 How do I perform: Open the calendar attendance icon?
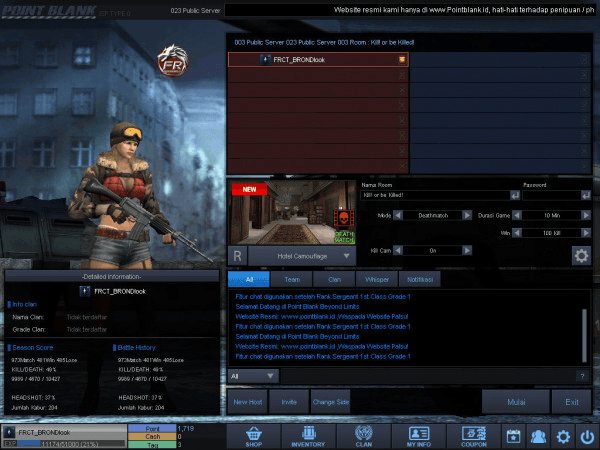513,437
